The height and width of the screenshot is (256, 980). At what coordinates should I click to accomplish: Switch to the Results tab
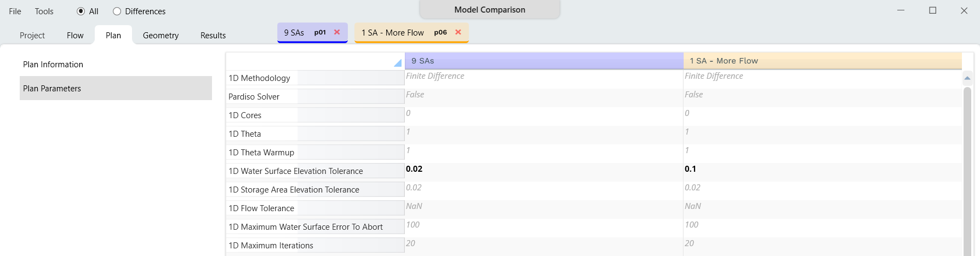[213, 36]
